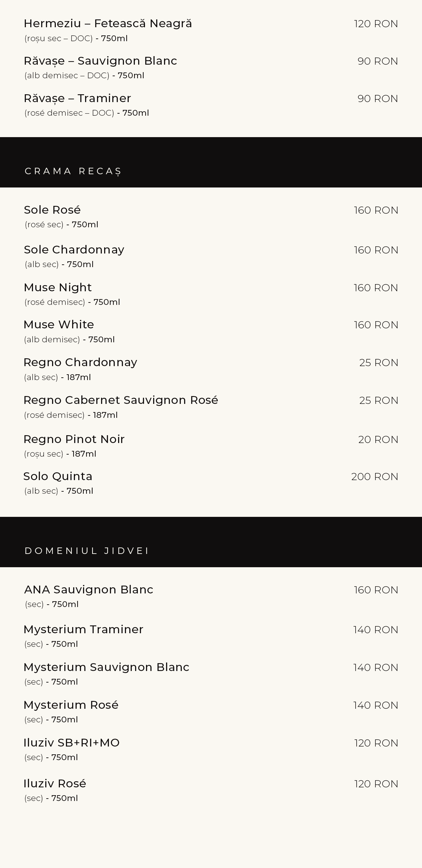The image size is (422, 868).
Task: Select Mysterium Sauvignon Blanc title
Action: tap(106, 667)
